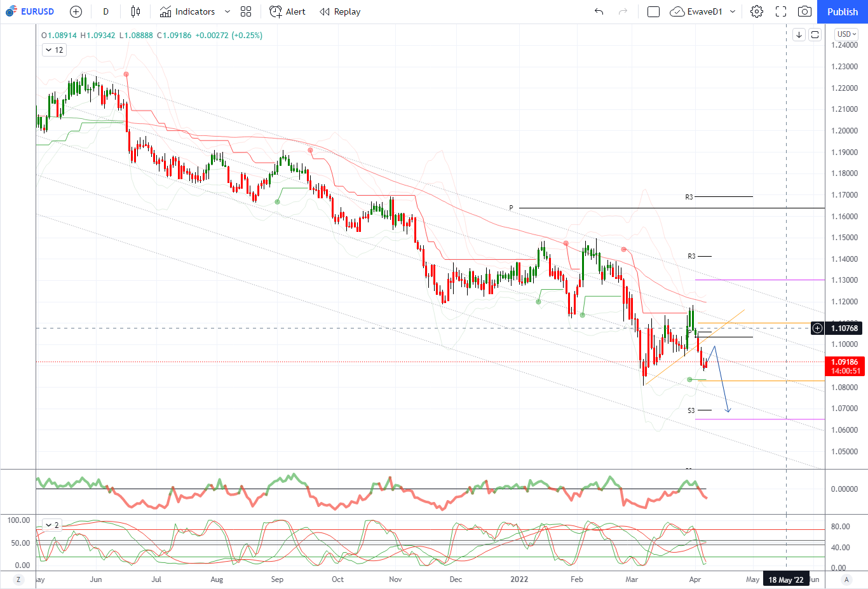The image size is (868, 589).
Task: Click the undo arrow in the toolbar
Action: (x=599, y=11)
